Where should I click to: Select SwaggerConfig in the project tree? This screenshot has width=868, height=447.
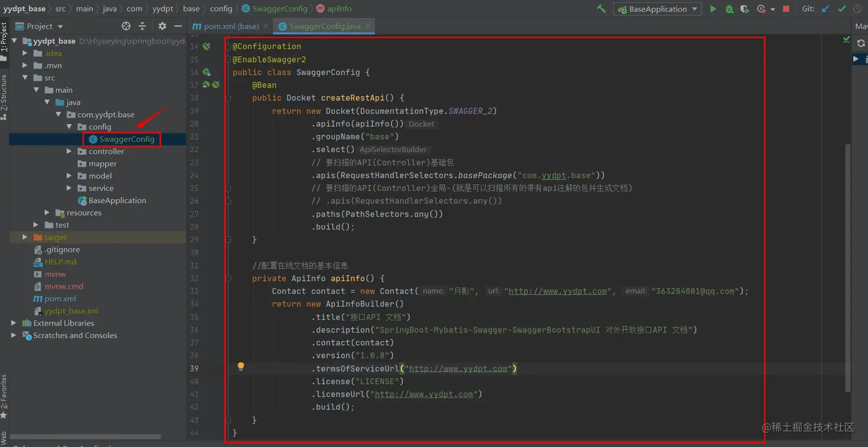tap(122, 139)
